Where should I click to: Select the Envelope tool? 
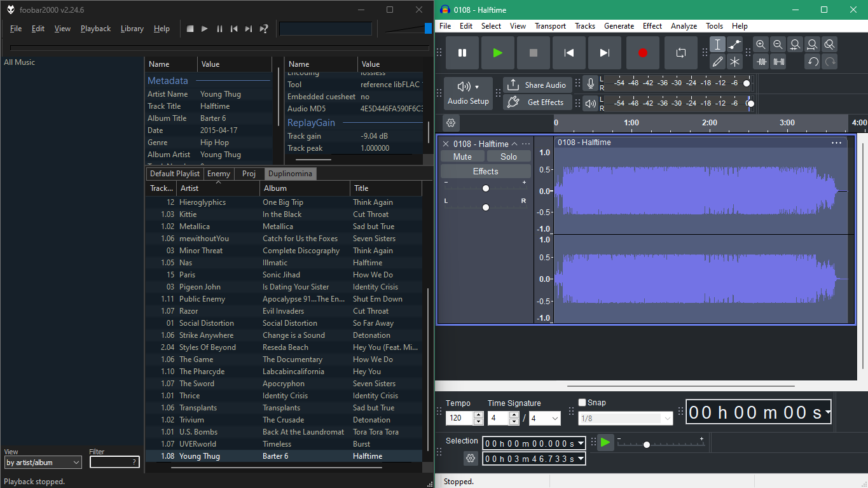pos(735,45)
